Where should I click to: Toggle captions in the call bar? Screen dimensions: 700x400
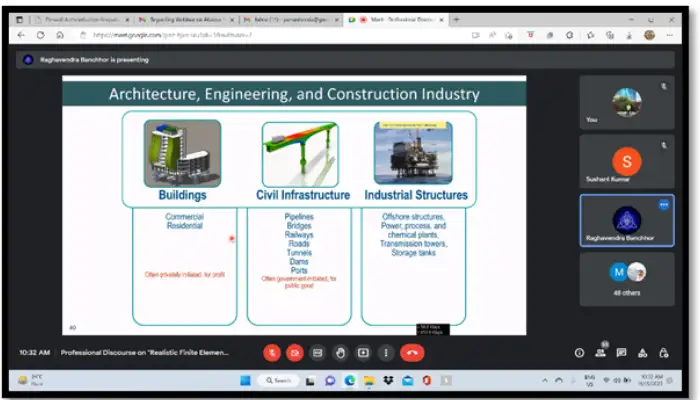(x=317, y=352)
